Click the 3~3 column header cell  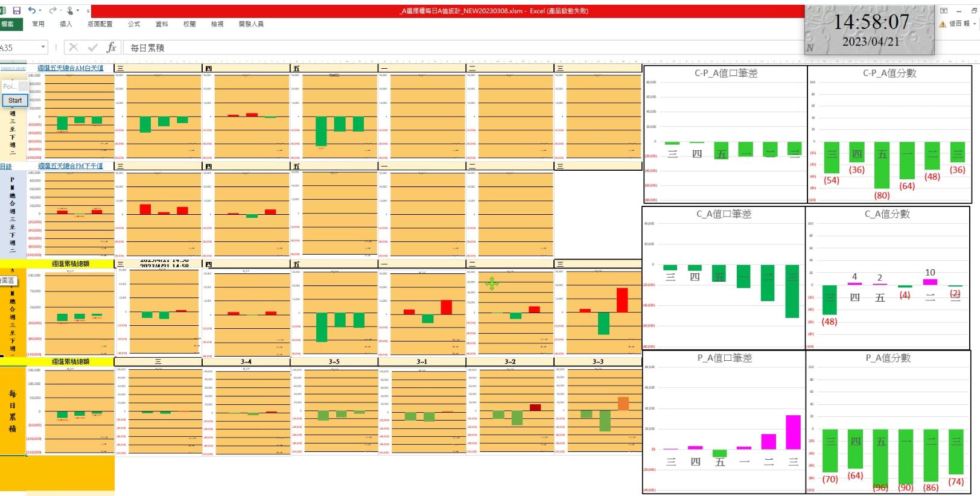598,362
